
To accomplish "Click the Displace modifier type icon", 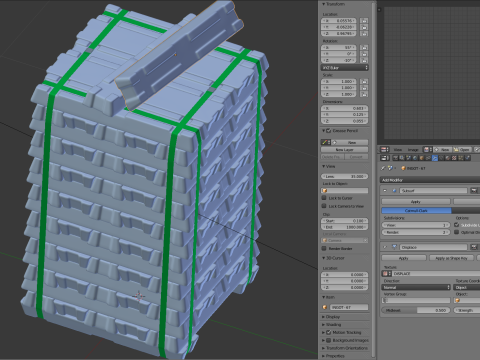I will point(394,247).
